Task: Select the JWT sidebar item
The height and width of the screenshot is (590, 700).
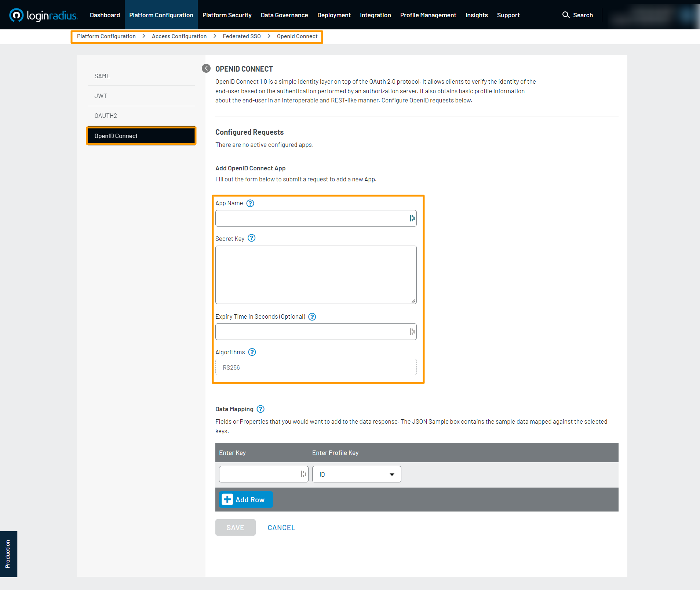Action: click(x=141, y=96)
